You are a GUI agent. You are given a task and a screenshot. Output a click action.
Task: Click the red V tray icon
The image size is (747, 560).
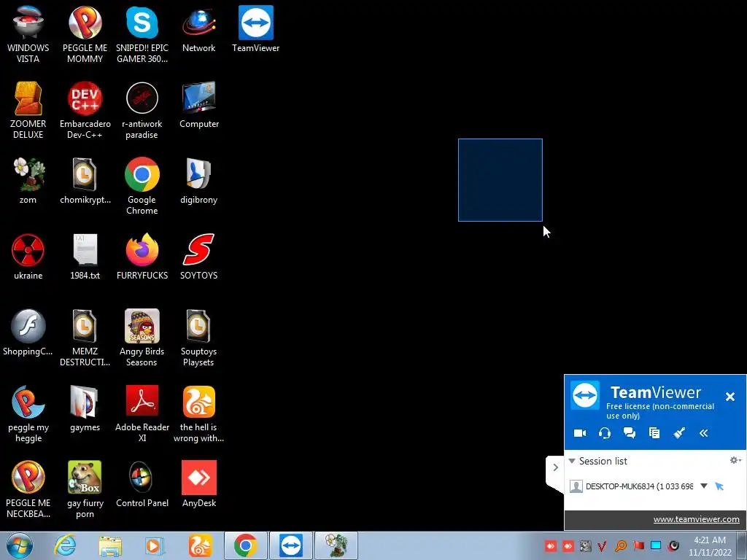[x=602, y=545]
